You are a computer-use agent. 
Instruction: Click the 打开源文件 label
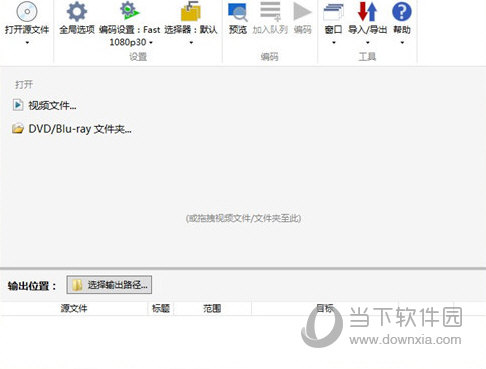pyautogui.click(x=27, y=30)
